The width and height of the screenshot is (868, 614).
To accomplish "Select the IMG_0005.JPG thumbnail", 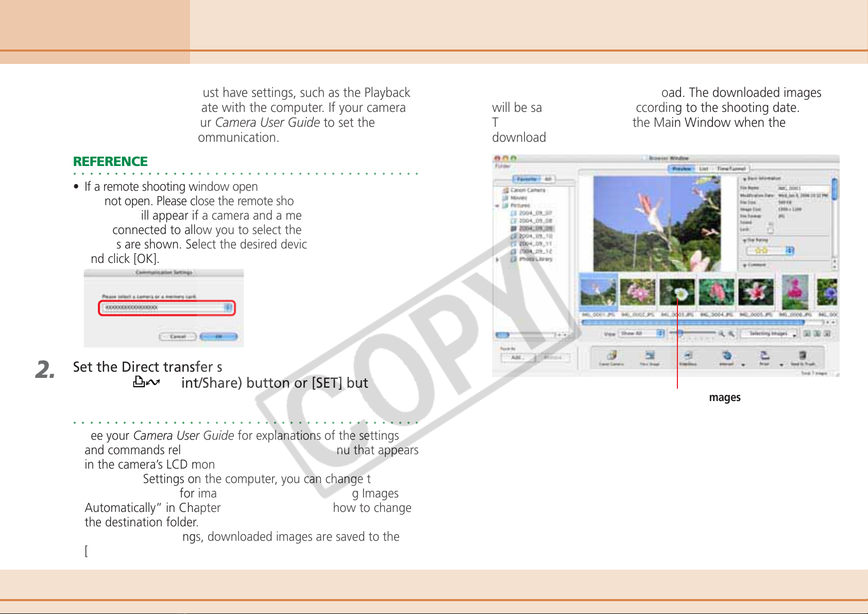I will [x=756, y=292].
